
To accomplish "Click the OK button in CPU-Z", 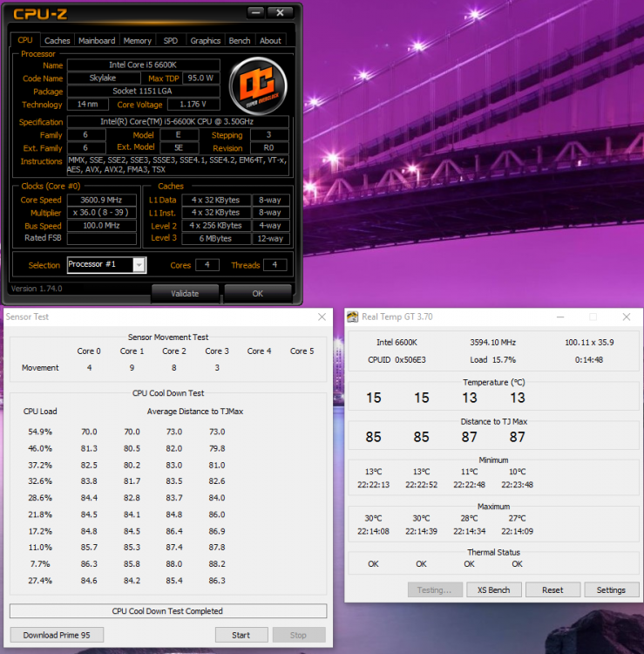I will point(258,293).
